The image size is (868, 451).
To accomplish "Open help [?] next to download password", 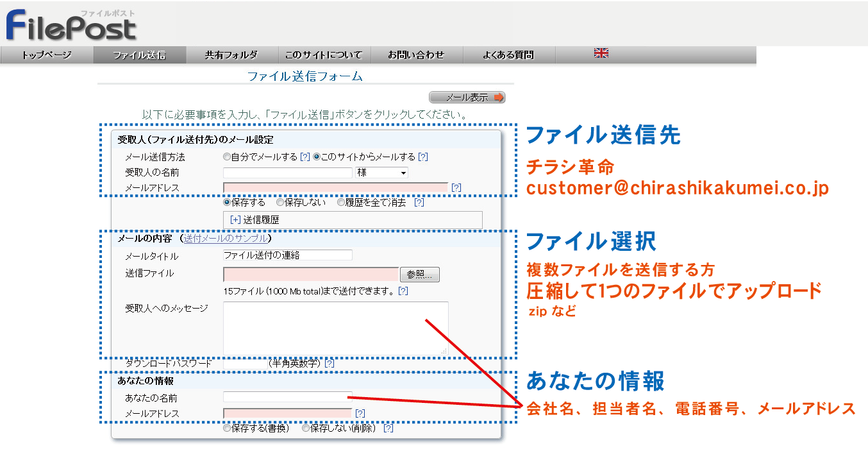I will [330, 363].
